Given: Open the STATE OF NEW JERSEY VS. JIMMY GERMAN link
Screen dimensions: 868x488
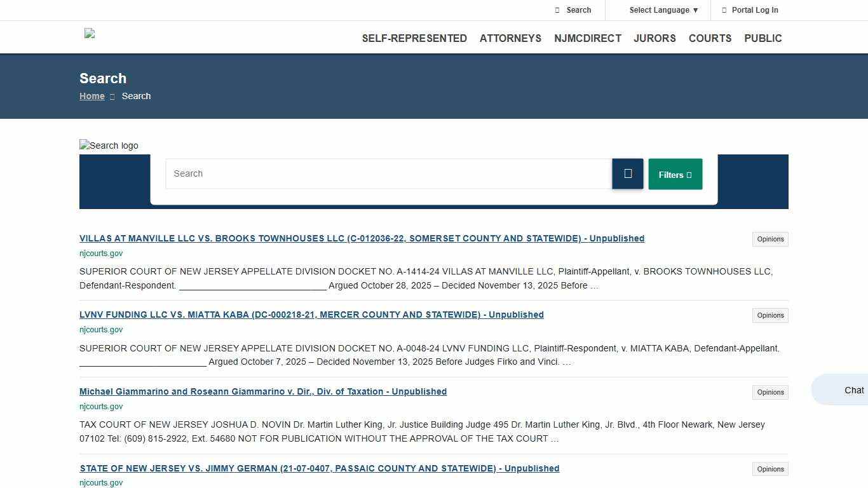Looking at the screenshot, I should pyautogui.click(x=319, y=468).
